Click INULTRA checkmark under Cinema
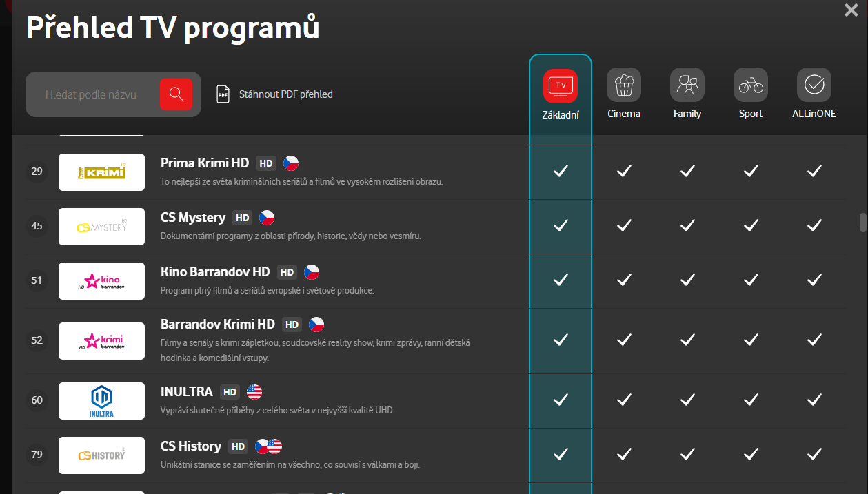The width and height of the screenshot is (868, 494). pyautogui.click(x=624, y=399)
